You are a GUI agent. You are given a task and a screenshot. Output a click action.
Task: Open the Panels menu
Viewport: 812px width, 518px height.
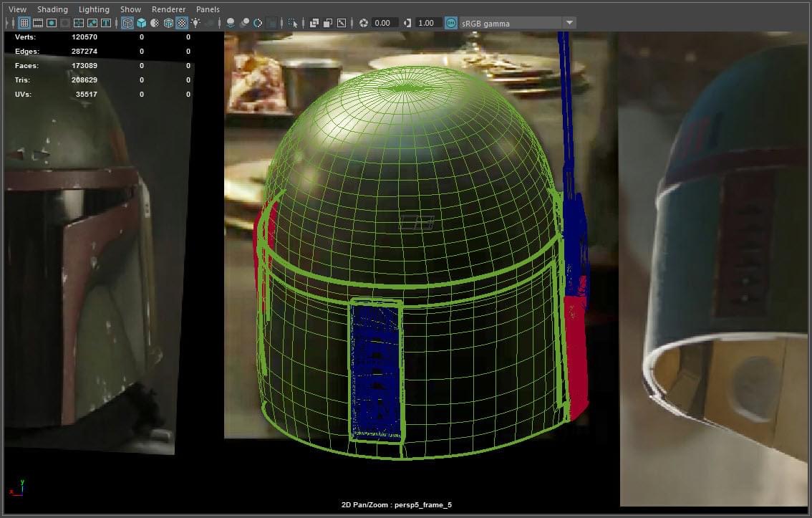tap(208, 9)
